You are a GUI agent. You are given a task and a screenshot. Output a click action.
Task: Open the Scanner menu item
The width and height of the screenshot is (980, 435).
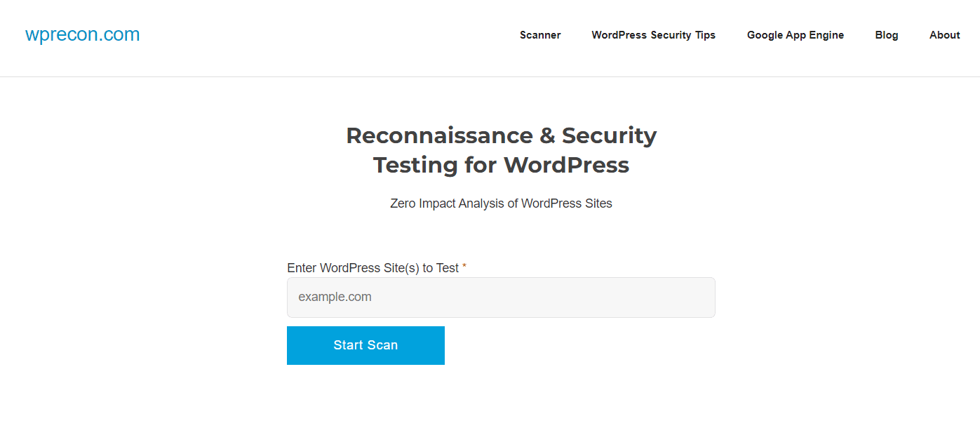click(x=540, y=35)
